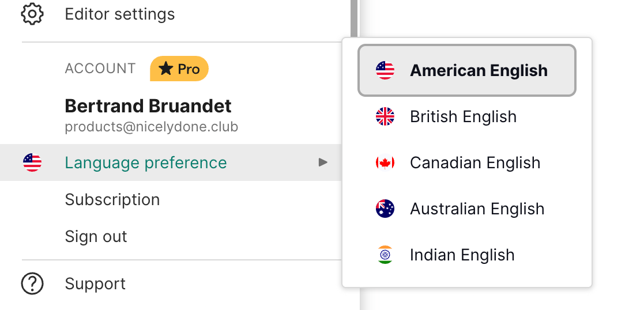The image size is (644, 310).
Task: Click the Editor settings gear icon
Action: (x=32, y=14)
